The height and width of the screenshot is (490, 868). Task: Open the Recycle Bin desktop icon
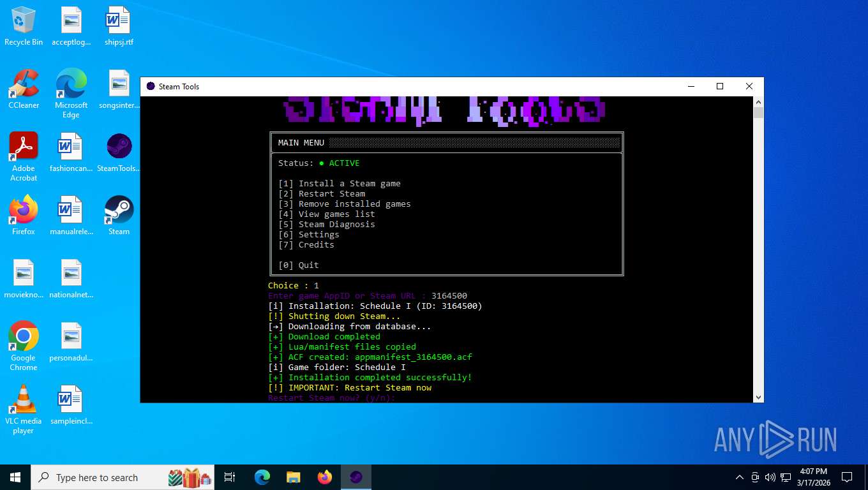tap(24, 26)
